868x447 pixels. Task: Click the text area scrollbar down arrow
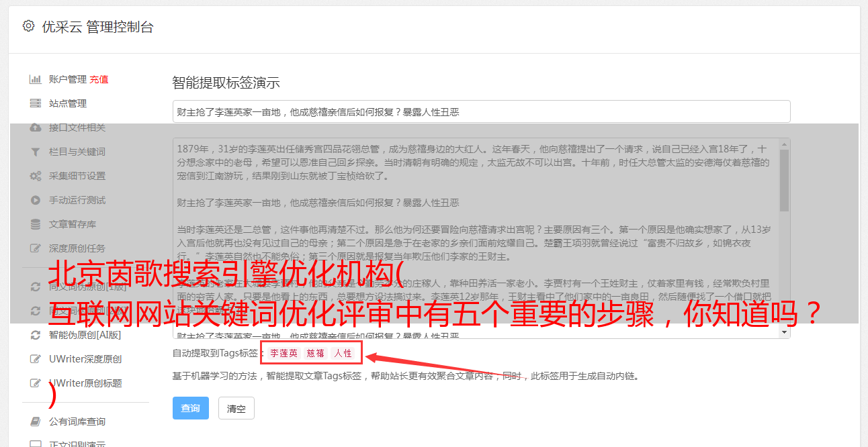coord(785,332)
